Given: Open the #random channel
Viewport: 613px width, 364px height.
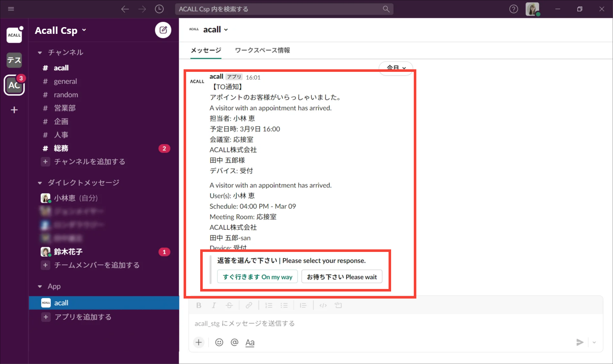Looking at the screenshot, I should pos(104,95).
